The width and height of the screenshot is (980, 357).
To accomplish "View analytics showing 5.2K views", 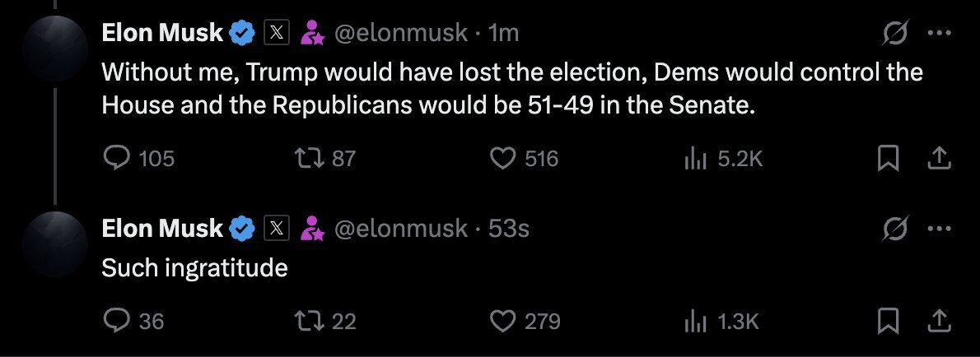I will (x=695, y=159).
